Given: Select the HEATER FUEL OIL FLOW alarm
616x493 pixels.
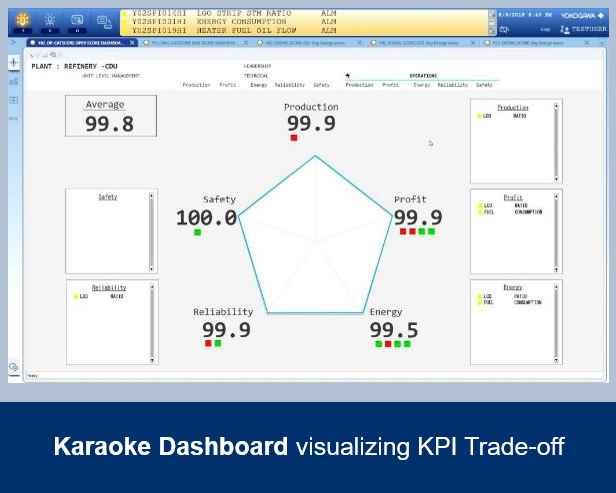Looking at the screenshot, I should pyautogui.click(x=234, y=30).
